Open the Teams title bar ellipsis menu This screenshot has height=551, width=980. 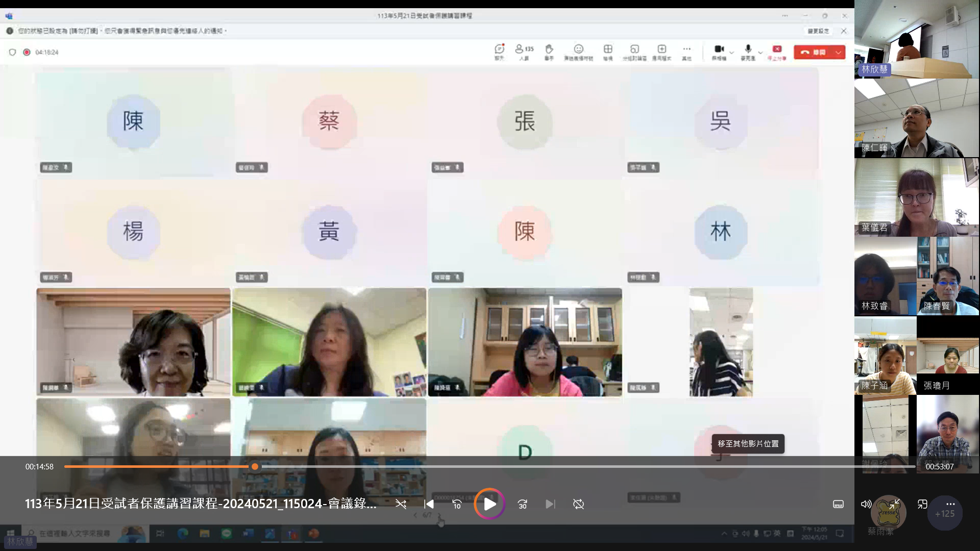pyautogui.click(x=785, y=16)
